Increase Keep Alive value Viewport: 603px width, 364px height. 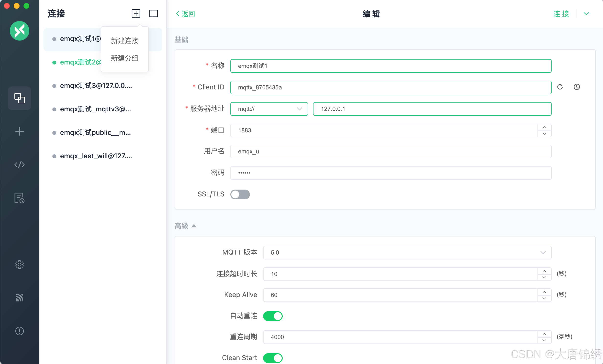(544, 292)
